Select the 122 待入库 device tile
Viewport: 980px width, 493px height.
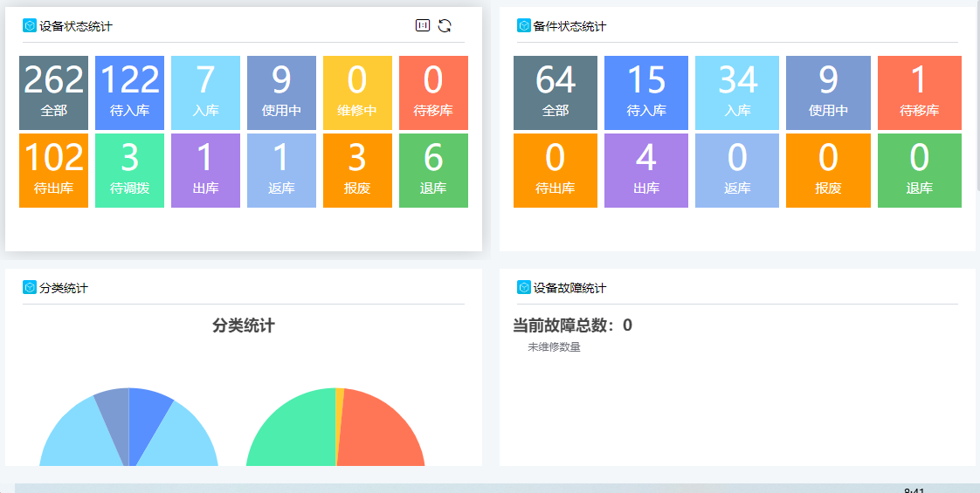(x=129, y=92)
